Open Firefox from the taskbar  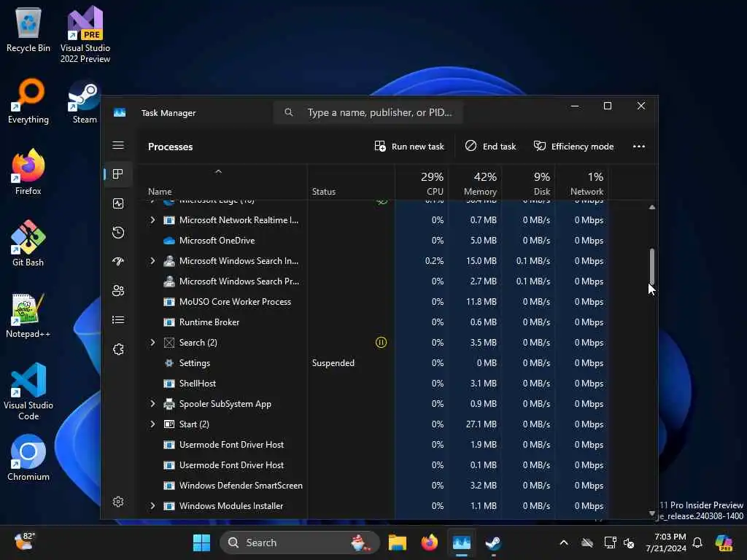(429, 542)
